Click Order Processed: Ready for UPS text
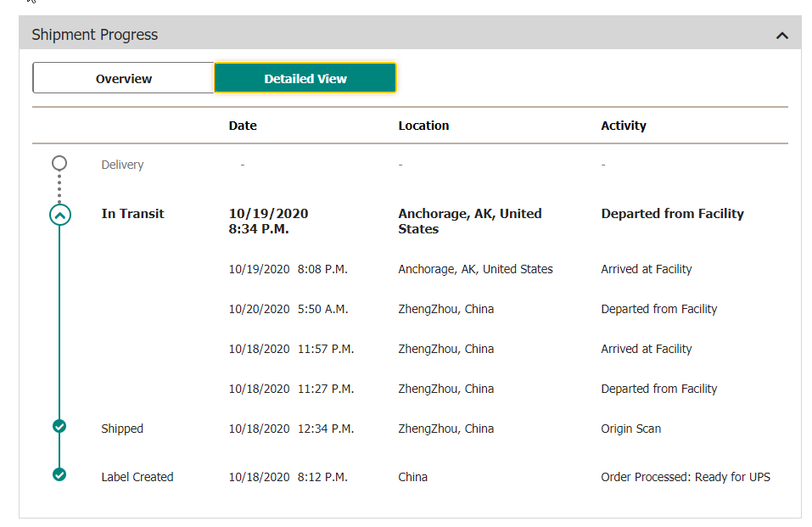 coord(686,477)
